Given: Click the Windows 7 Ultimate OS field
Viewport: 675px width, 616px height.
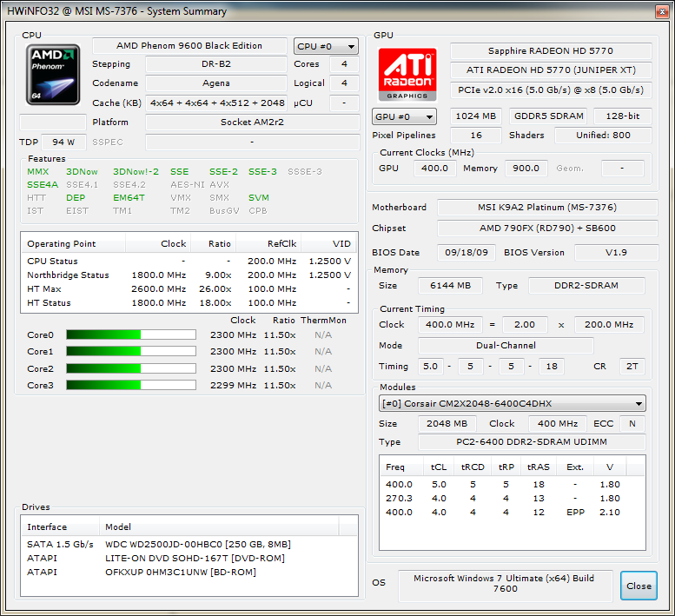Looking at the screenshot, I should click(x=505, y=584).
